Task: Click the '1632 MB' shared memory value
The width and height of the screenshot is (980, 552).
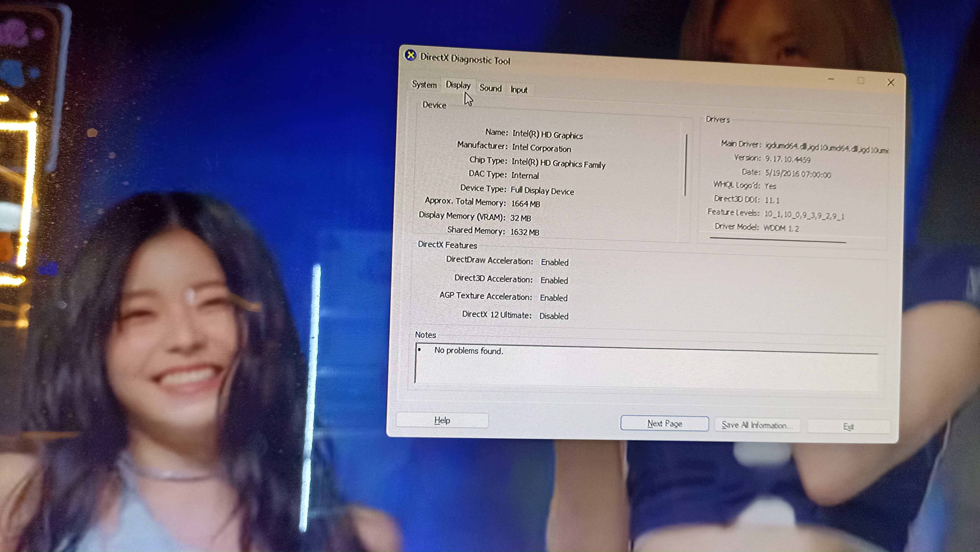Action: (x=525, y=232)
